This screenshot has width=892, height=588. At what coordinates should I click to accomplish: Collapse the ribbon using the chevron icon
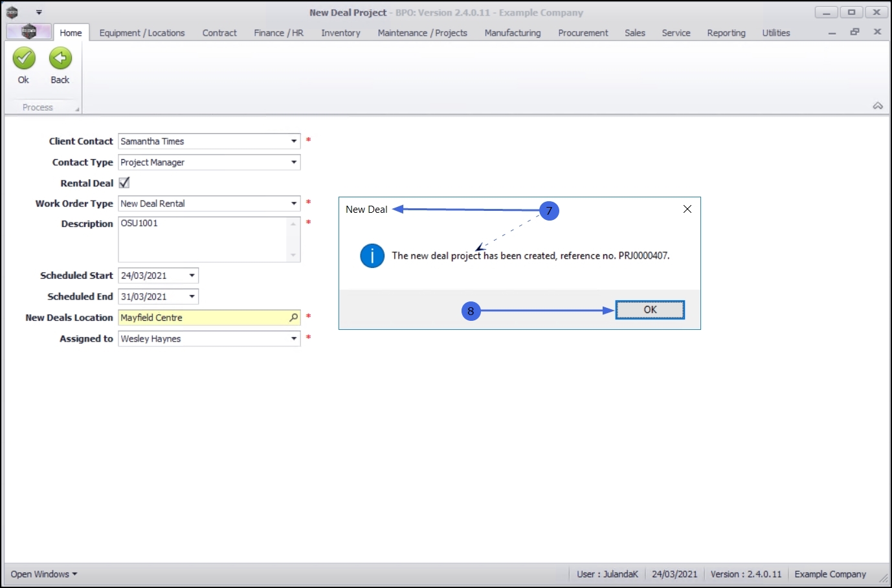tap(878, 105)
